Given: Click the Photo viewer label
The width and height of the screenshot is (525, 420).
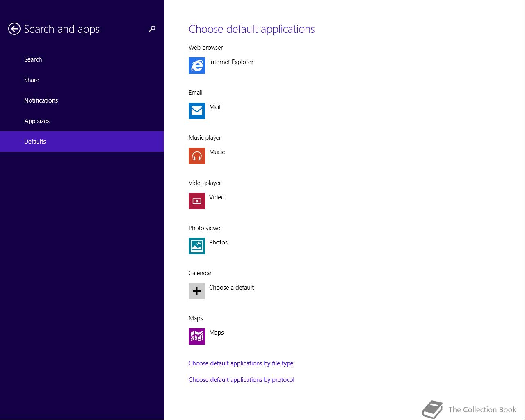Looking at the screenshot, I should [x=205, y=228].
